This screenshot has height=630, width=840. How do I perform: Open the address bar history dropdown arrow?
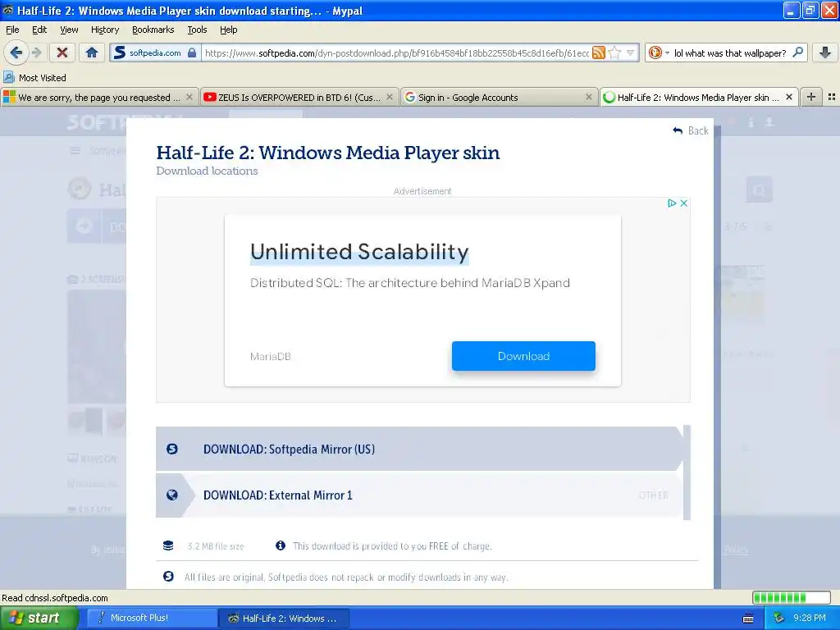coord(631,52)
